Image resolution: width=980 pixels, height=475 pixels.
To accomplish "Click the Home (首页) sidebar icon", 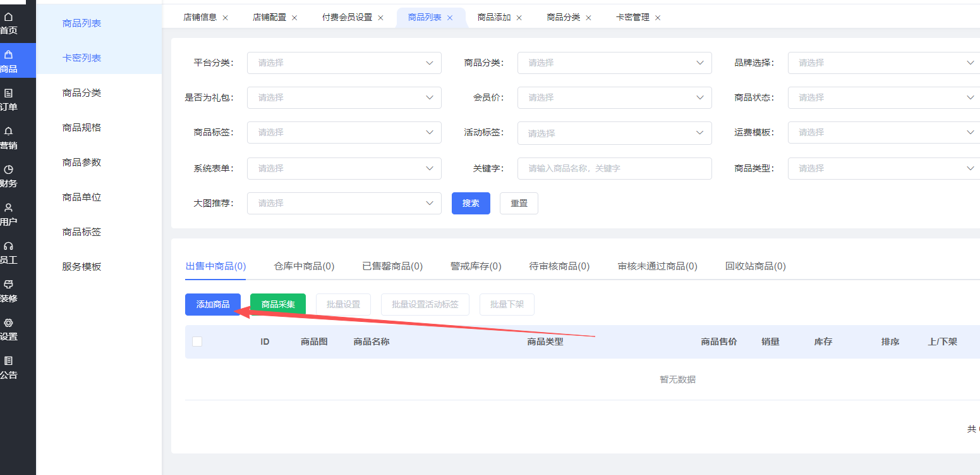I will point(8,17).
